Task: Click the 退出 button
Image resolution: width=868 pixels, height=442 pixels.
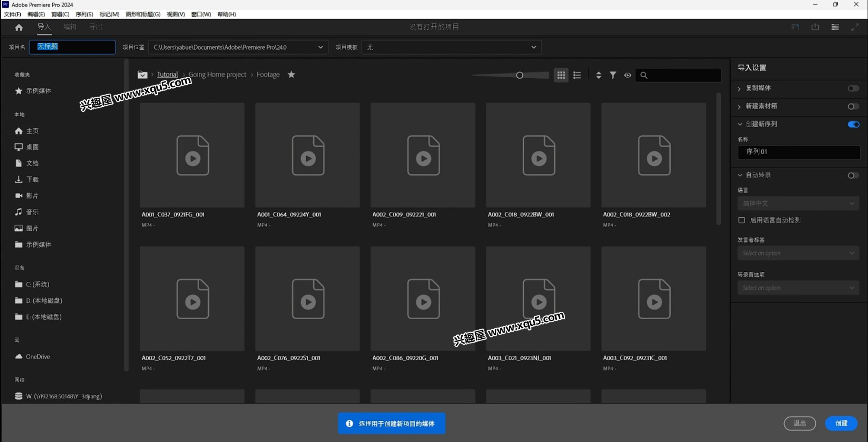Action: click(800, 423)
